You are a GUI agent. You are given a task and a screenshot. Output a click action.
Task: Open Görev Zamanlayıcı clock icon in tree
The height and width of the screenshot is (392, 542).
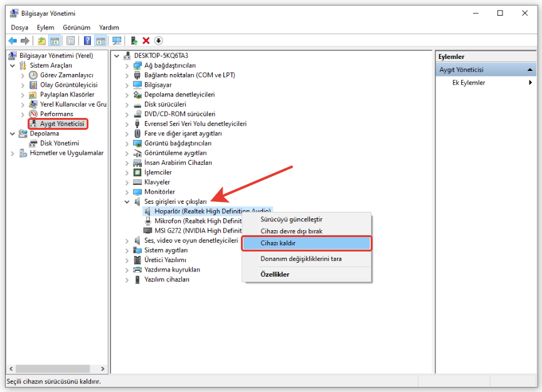[x=33, y=75]
